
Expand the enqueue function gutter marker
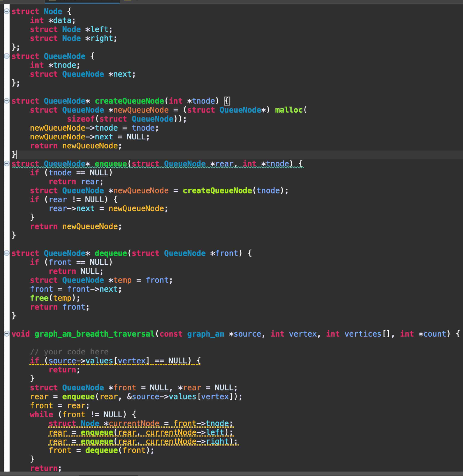[7, 163]
